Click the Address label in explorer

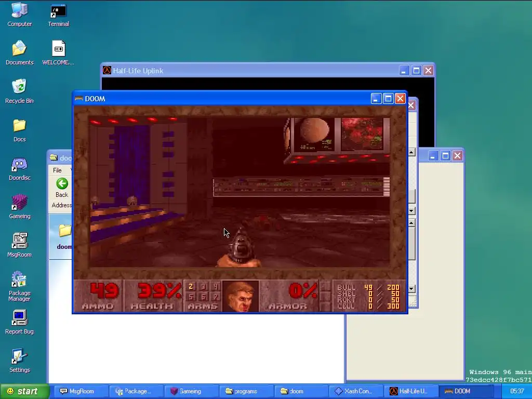[x=61, y=205]
